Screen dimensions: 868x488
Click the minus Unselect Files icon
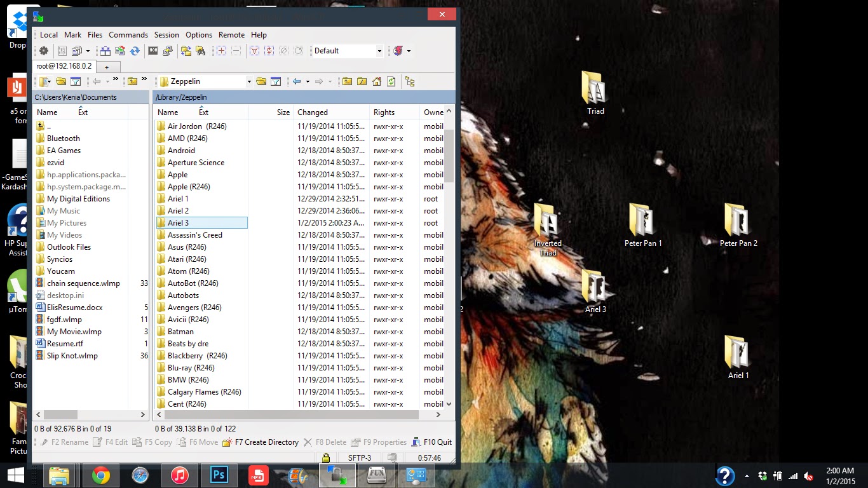236,51
